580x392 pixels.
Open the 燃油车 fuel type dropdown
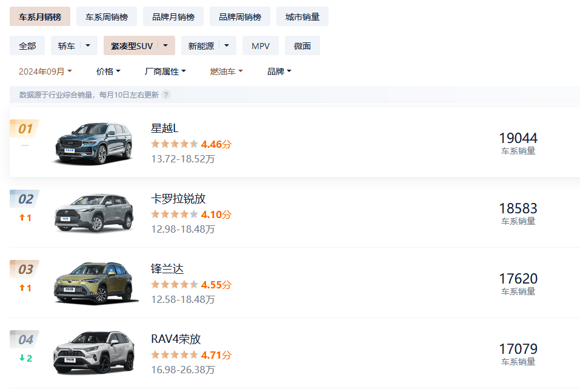[x=226, y=71]
